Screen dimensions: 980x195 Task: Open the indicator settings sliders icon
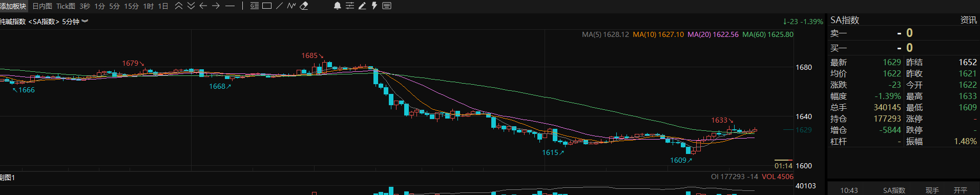point(350,6)
